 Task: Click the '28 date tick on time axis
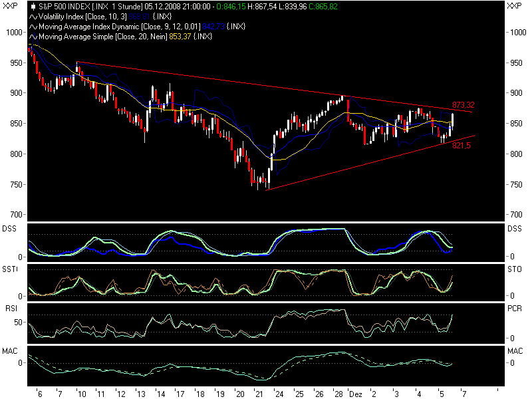click(x=338, y=394)
